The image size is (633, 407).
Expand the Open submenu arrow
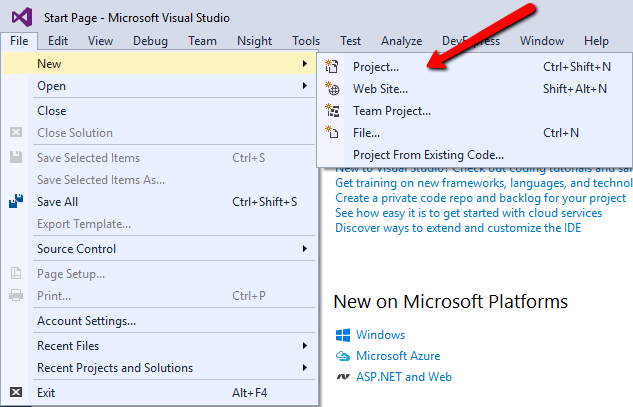pos(305,86)
